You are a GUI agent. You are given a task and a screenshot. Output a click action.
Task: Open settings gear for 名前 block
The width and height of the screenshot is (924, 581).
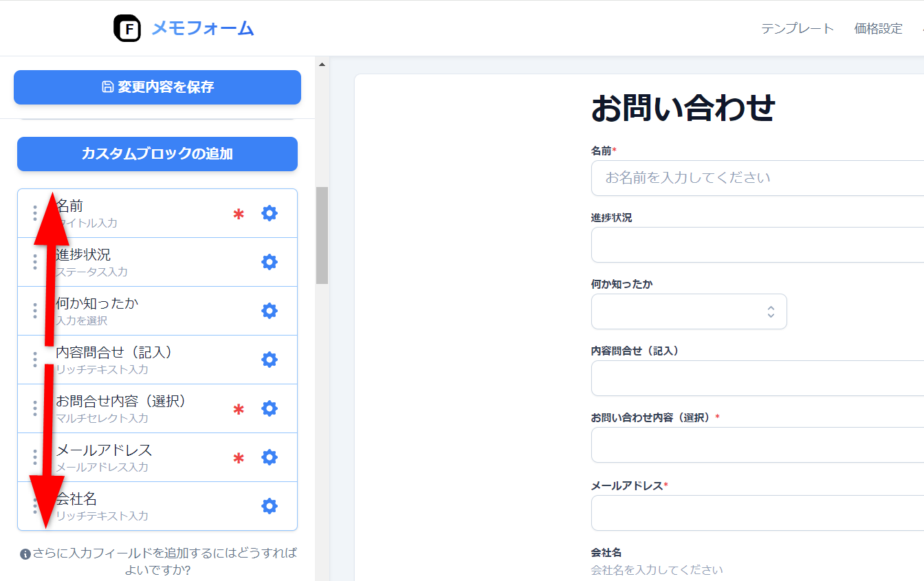[269, 213]
